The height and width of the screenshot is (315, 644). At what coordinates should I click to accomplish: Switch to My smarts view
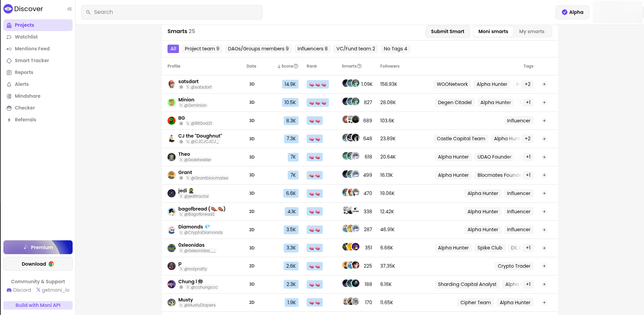pos(532,31)
